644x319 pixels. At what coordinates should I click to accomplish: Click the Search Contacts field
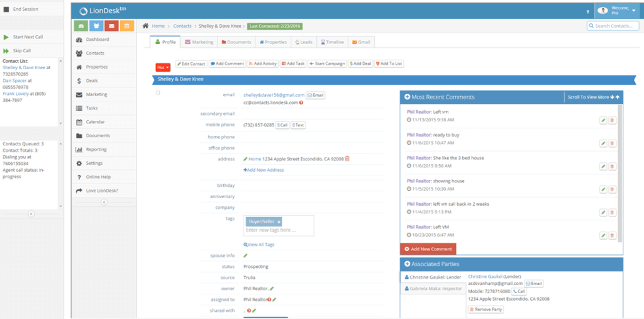(613, 26)
